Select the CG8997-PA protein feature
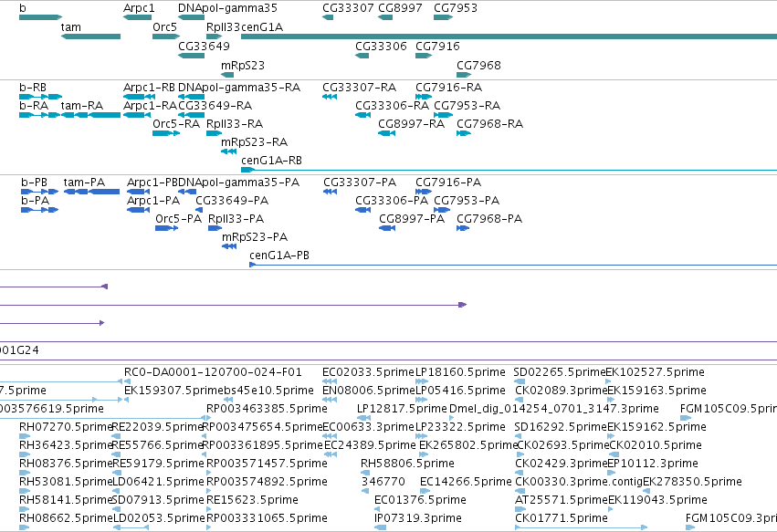 pos(387,228)
